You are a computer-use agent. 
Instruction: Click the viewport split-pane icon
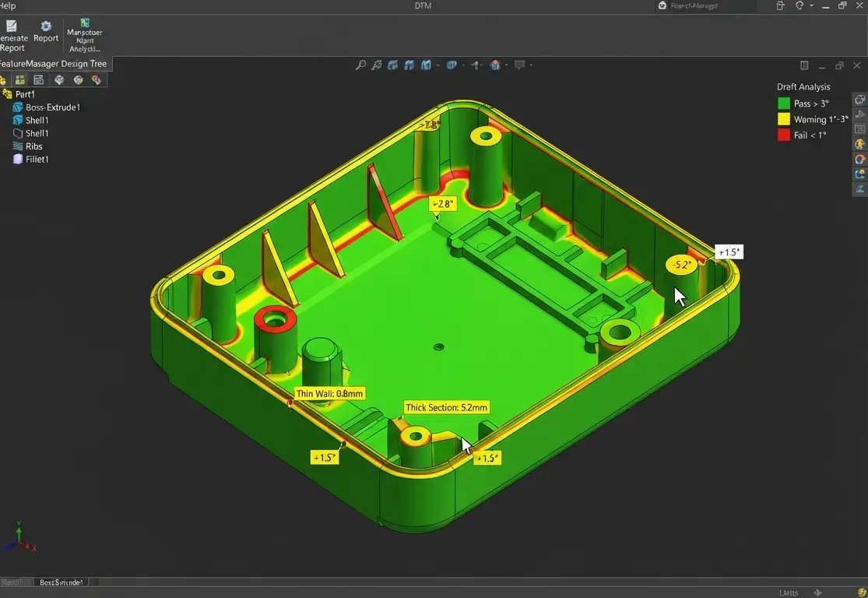pyautogui.click(x=804, y=65)
